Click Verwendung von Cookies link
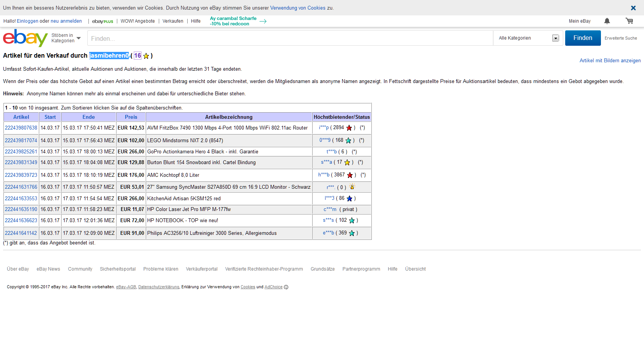 pyautogui.click(x=298, y=8)
